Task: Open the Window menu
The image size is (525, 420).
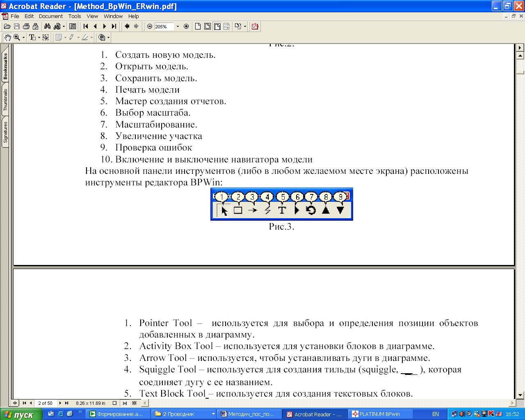Action: click(x=113, y=16)
